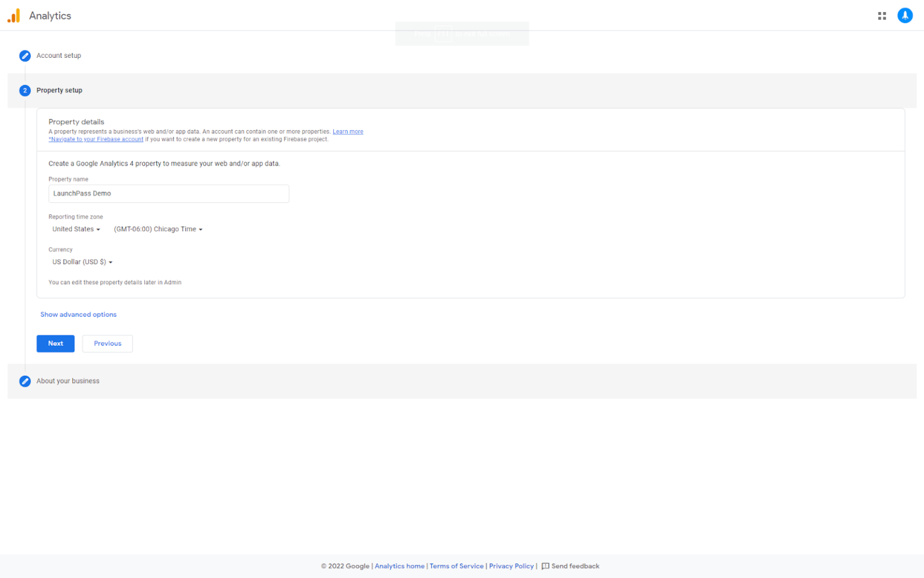Navigate to your Firebase account
Viewport: 924px width, 578px height.
pos(96,139)
